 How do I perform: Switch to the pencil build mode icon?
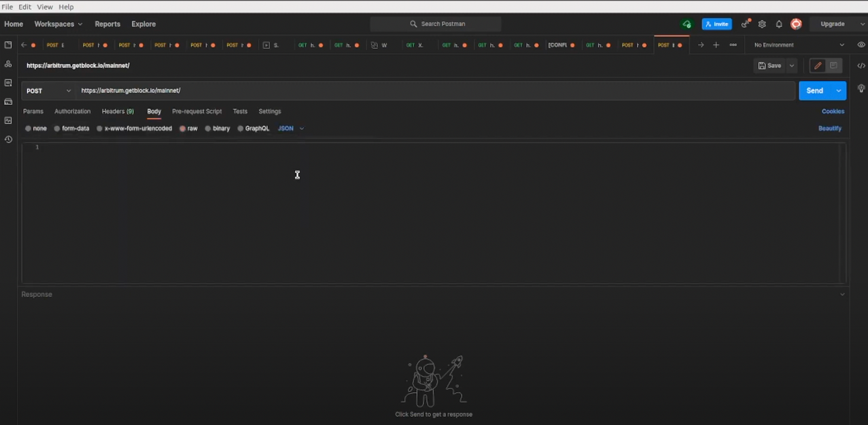[x=818, y=66]
